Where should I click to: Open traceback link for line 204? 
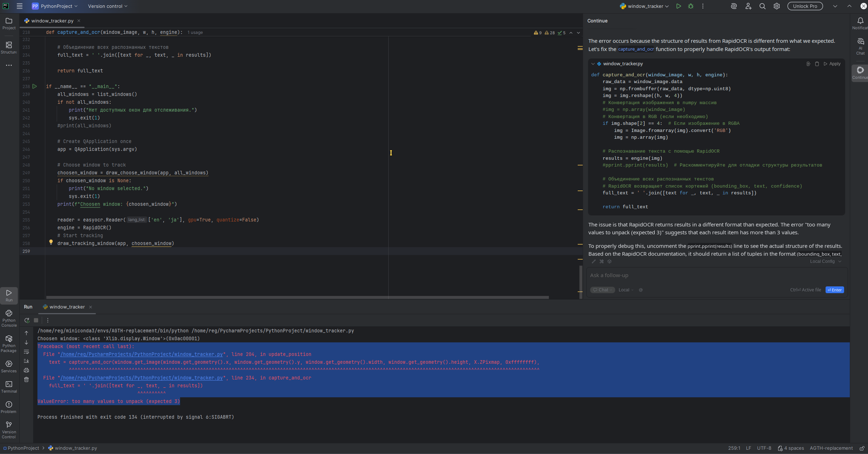point(142,354)
